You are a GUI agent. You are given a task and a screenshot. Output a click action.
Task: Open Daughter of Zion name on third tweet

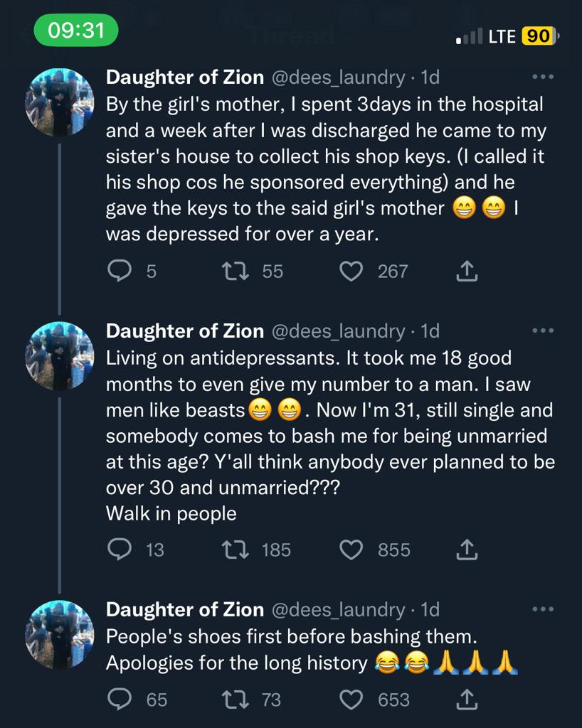(185, 610)
